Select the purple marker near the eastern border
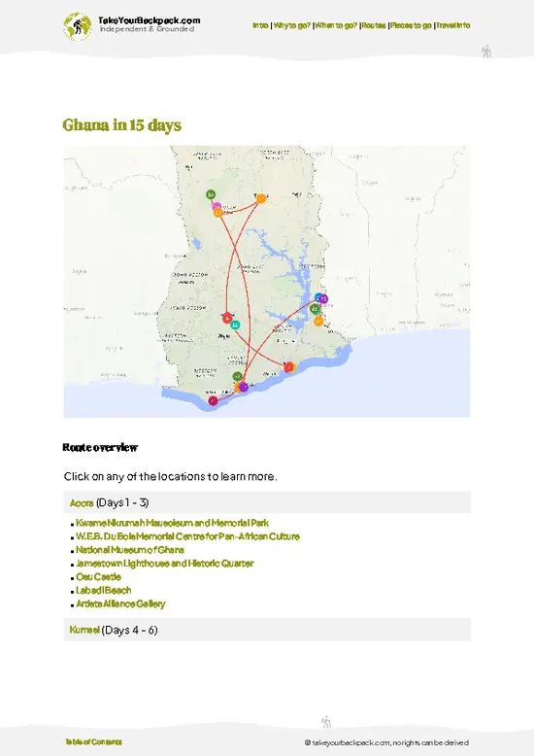 click(323, 299)
